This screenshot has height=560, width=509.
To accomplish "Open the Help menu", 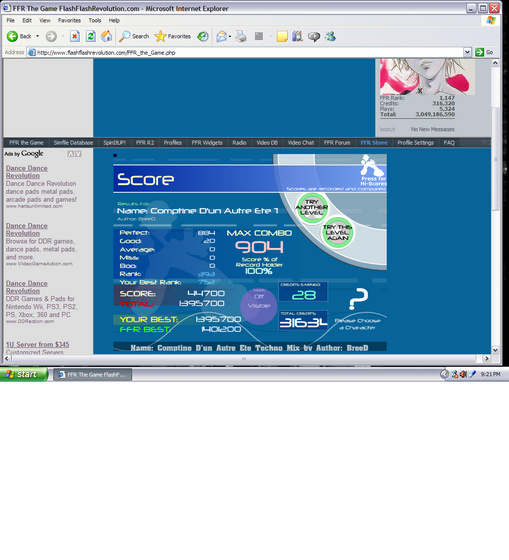I will click(114, 20).
